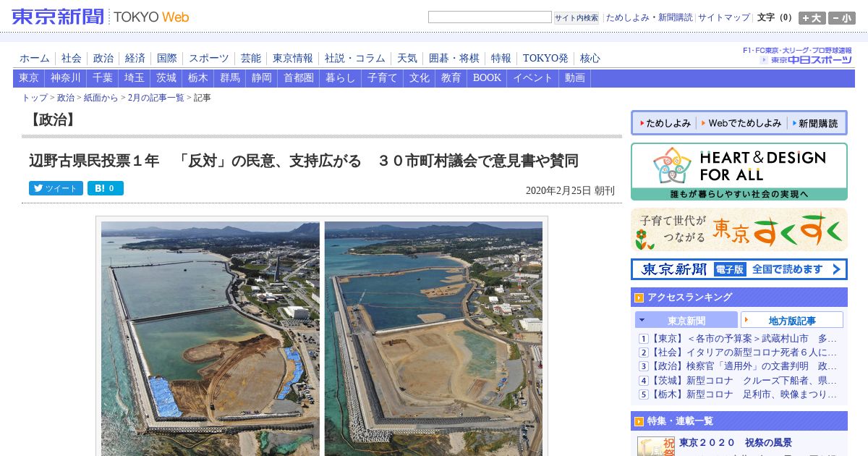Enlarge the right Henoko aerial photo
This screenshot has height=456, width=868.
coord(433,338)
